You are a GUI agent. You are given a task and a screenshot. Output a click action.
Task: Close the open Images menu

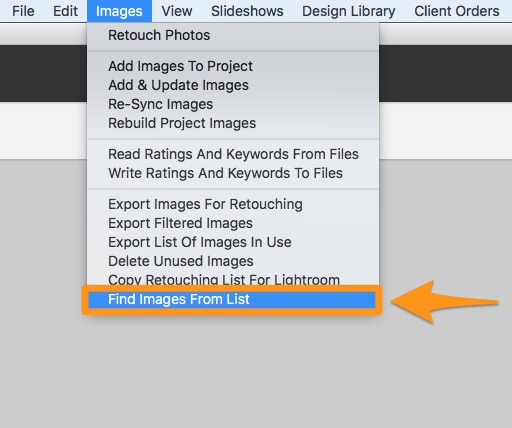pyautogui.click(x=119, y=11)
